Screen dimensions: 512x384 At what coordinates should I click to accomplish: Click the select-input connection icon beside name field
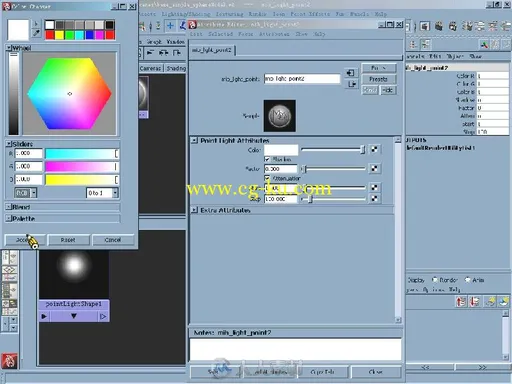click(x=351, y=73)
